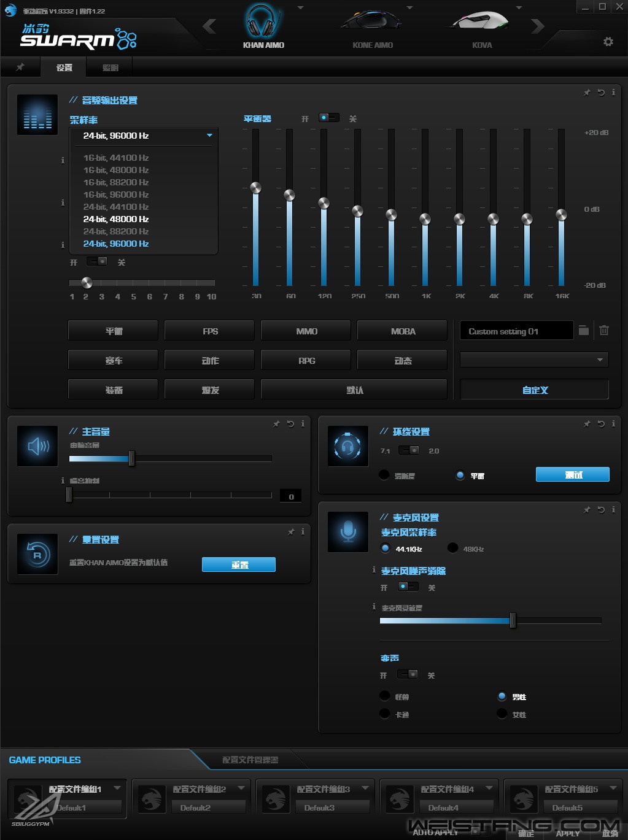Open the custom preset dropdown list
This screenshot has width=628, height=840.
point(534,360)
